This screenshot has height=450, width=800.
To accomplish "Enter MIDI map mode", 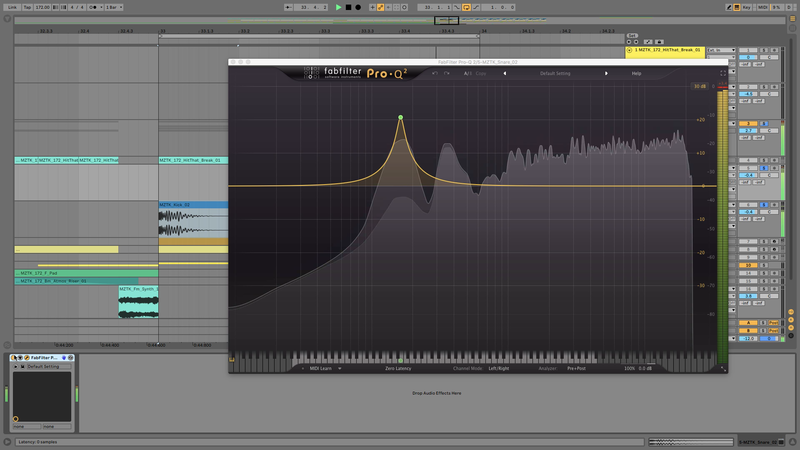I will coord(762,7).
